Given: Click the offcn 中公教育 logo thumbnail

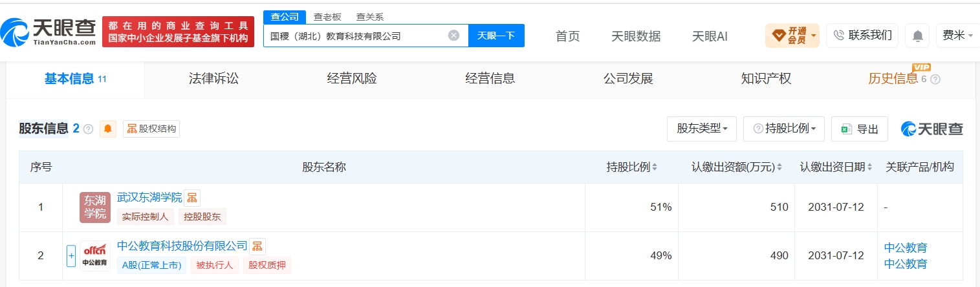Looking at the screenshot, I should click(x=95, y=256).
